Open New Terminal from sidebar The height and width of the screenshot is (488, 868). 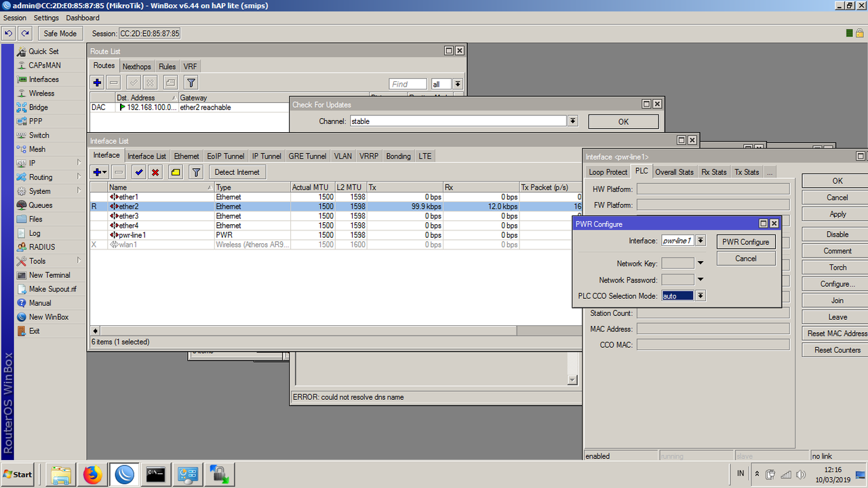pos(50,275)
